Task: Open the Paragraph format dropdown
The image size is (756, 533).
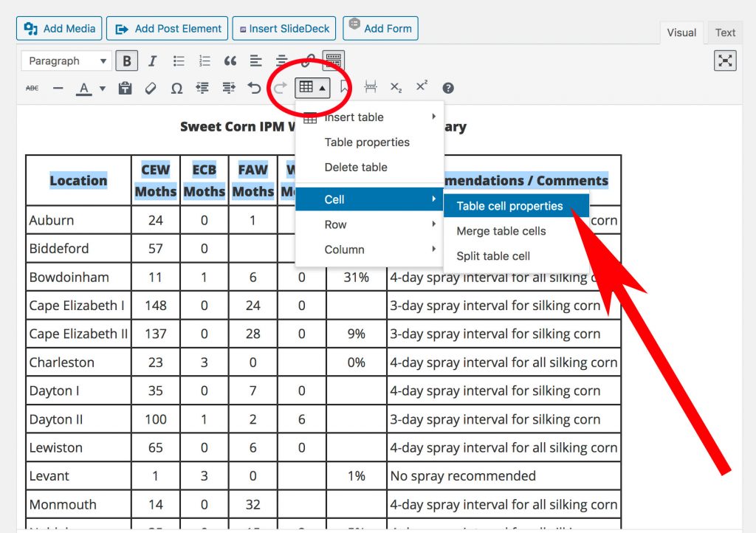Action: tap(66, 61)
